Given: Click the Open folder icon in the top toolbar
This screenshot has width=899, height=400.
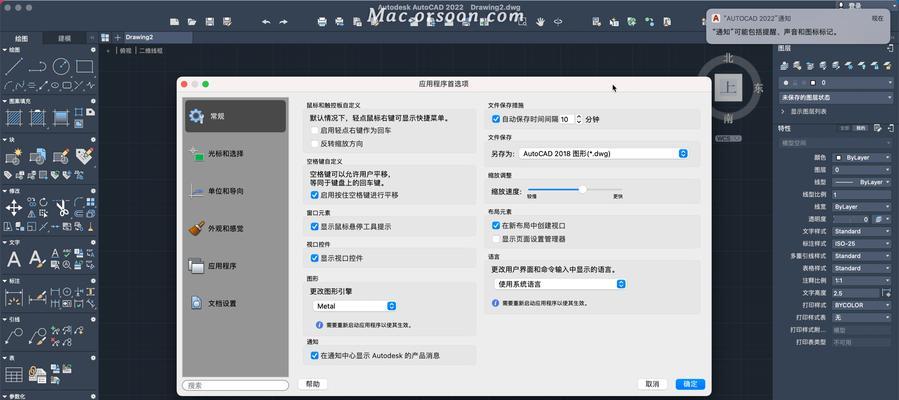Looking at the screenshot, I should click(192, 22).
